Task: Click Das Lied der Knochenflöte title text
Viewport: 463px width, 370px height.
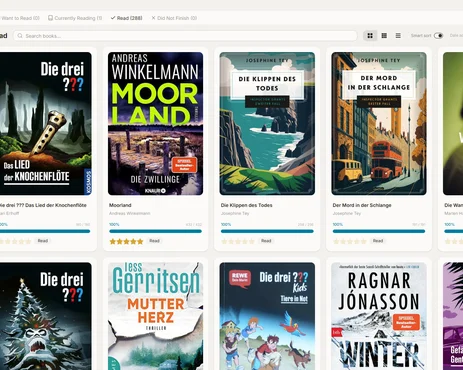Action: click(x=43, y=205)
